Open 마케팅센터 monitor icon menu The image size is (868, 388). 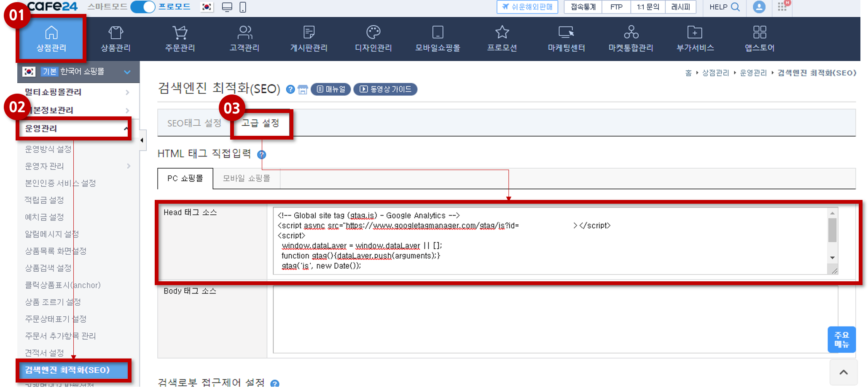(x=567, y=38)
